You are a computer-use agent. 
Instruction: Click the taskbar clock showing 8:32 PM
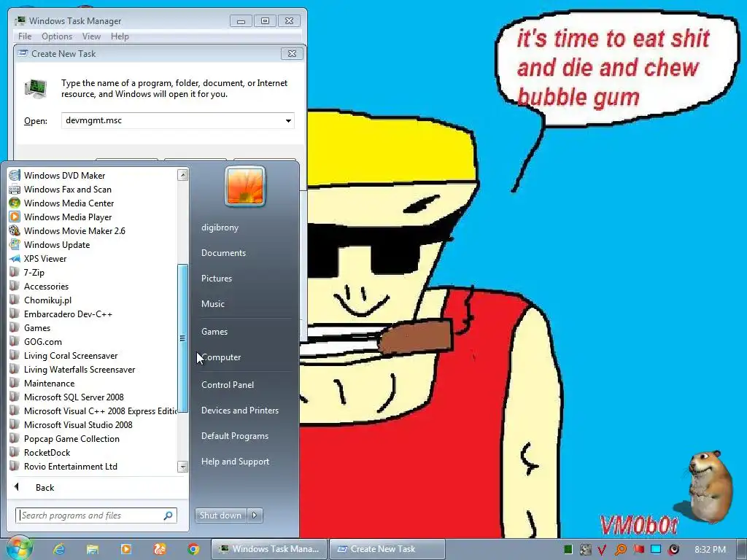tap(710, 550)
